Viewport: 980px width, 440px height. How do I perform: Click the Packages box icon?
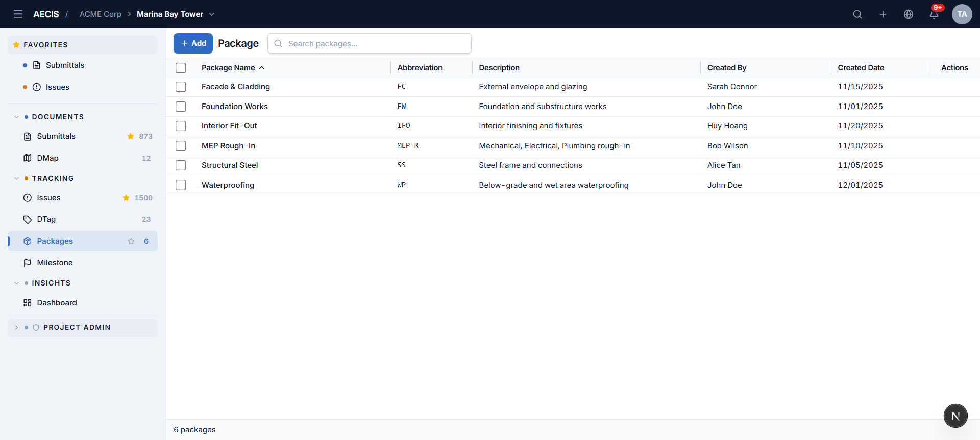coord(28,241)
